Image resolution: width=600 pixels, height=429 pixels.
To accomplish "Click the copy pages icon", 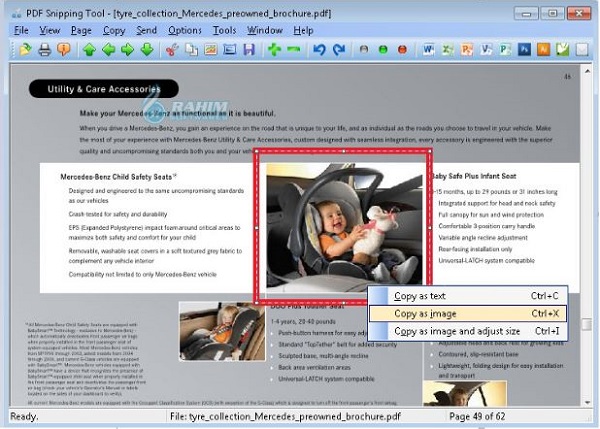I will (191, 50).
